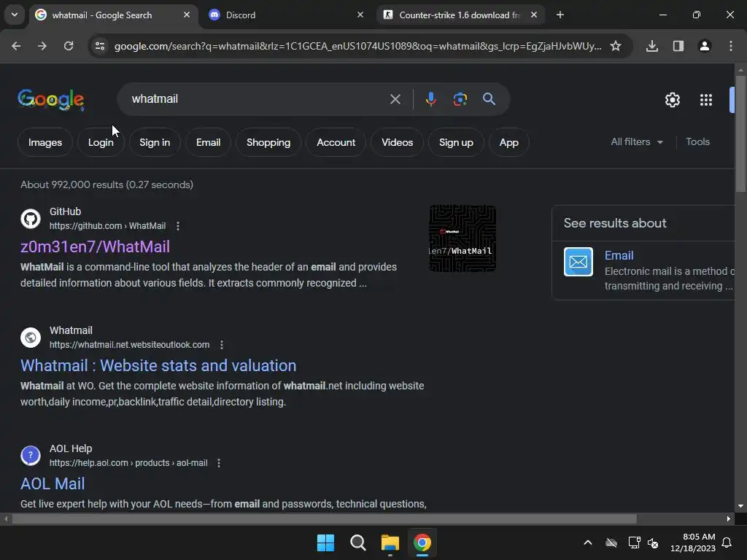Click the horizontal scrollbar right arrow
The height and width of the screenshot is (560, 747).
tap(729, 518)
